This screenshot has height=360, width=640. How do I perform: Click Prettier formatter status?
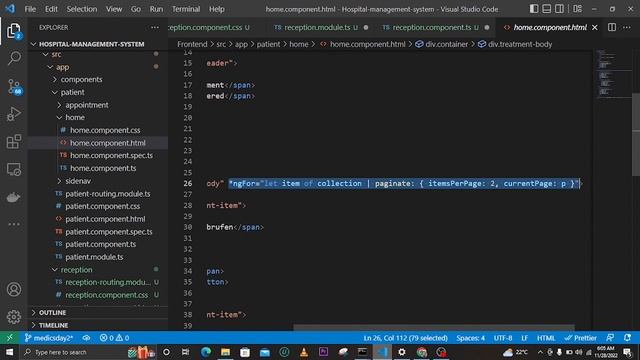coord(580,338)
